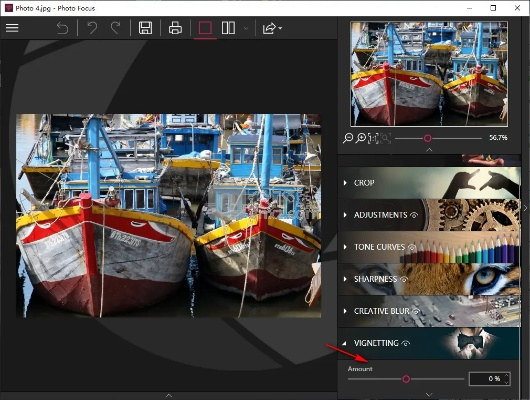Adjust the vignetting Amount slider
Screen dimensions: 530x400
click(x=406, y=379)
